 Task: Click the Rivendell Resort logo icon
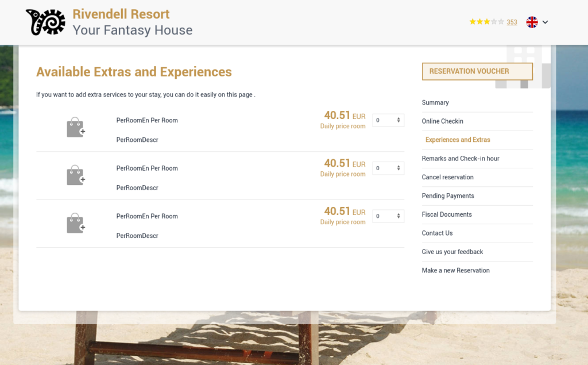click(x=45, y=22)
